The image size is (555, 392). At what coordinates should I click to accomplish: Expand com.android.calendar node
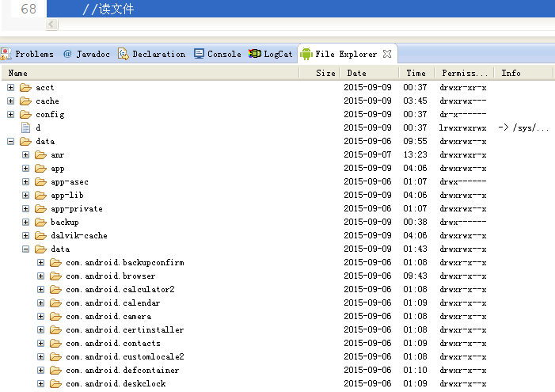[x=40, y=303]
